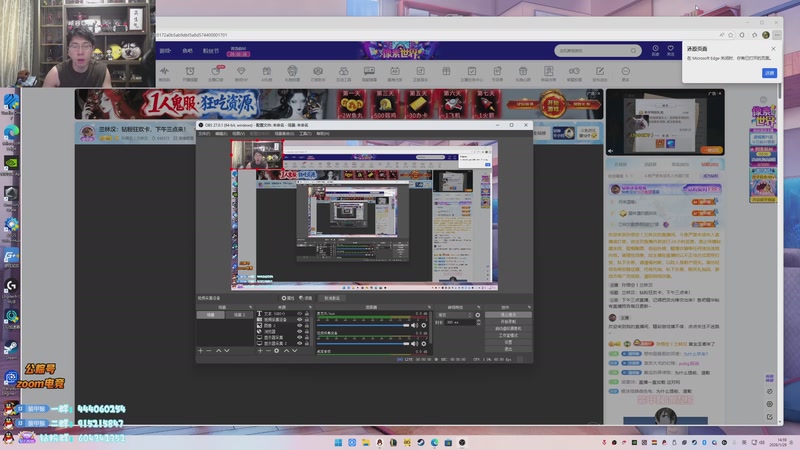Image resolution: width=800 pixels, height=450 pixels.
Task: Click the alarm clock icon in streamer toolbar
Action: [190, 73]
